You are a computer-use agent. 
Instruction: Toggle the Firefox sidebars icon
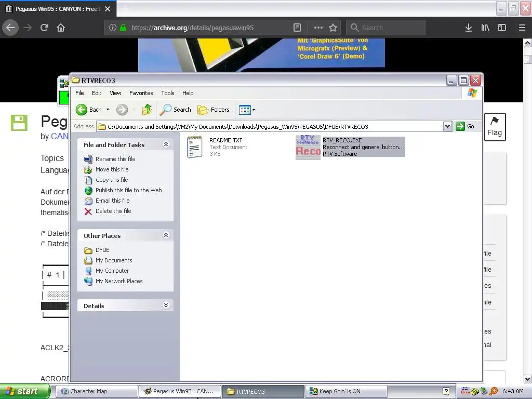(502, 28)
